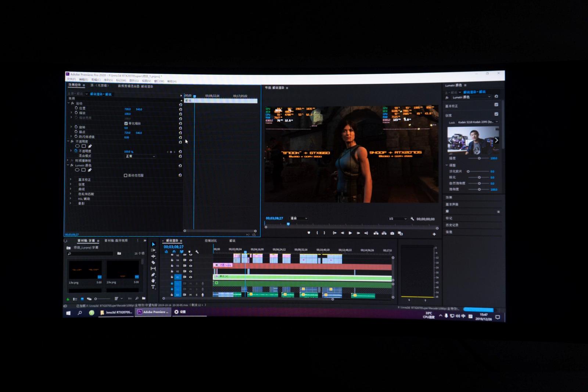Viewport: 588px width, 392px height.
Task: Expand the Basic Correction row in Effect Controls
Action: tap(71, 179)
